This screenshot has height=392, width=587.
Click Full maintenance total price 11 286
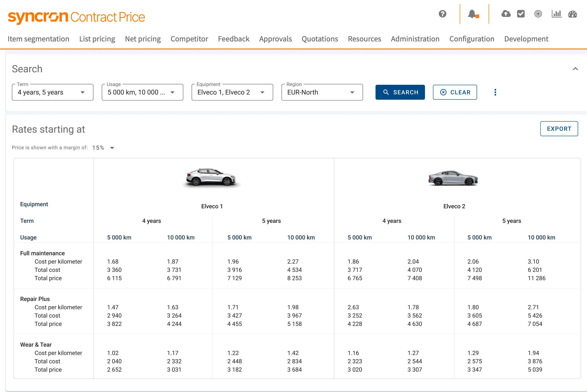click(x=536, y=278)
